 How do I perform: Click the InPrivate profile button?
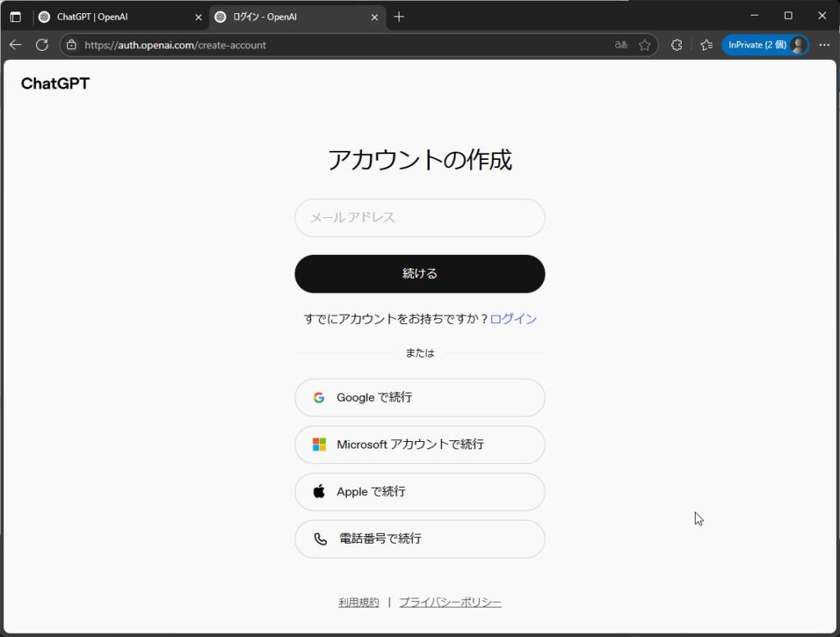(x=765, y=45)
